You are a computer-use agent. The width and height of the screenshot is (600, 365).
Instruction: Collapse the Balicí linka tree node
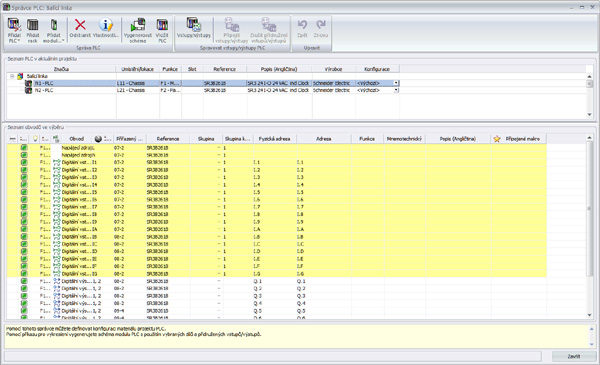tap(12, 76)
